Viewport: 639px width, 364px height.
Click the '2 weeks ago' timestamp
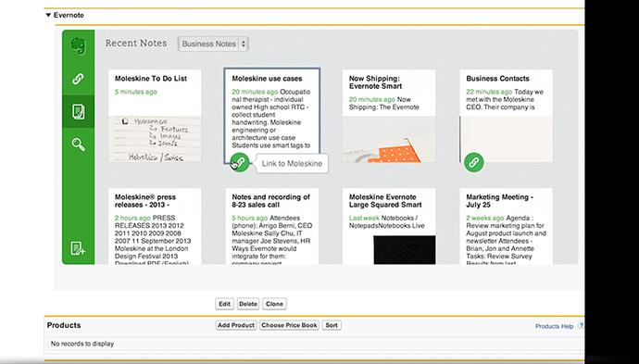485,218
